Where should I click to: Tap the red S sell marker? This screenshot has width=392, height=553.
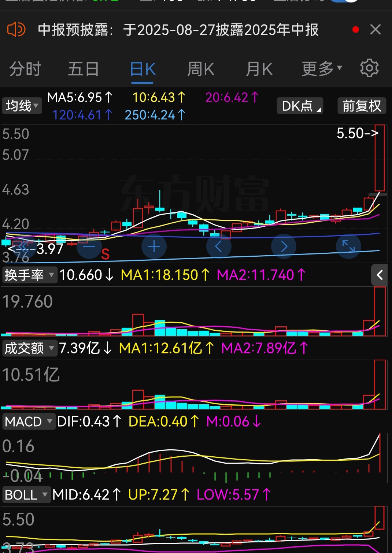pyautogui.click(x=105, y=254)
